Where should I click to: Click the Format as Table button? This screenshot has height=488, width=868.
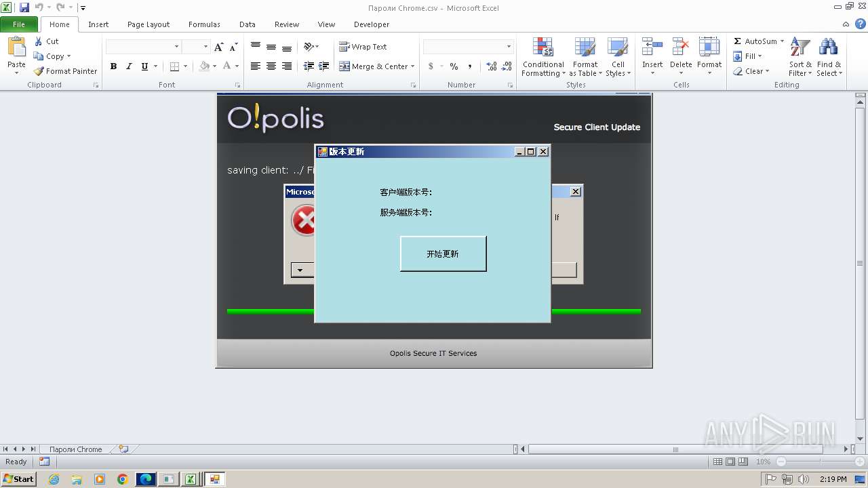pyautogui.click(x=585, y=57)
